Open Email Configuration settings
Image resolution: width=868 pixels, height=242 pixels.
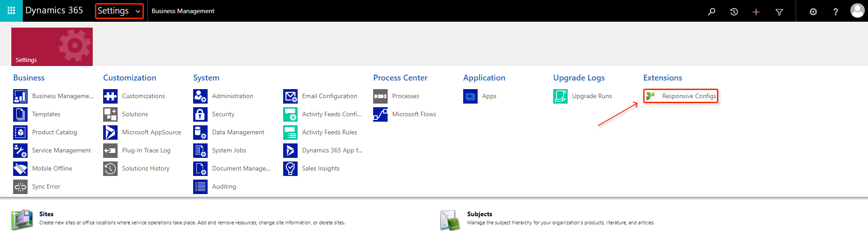pyautogui.click(x=320, y=96)
